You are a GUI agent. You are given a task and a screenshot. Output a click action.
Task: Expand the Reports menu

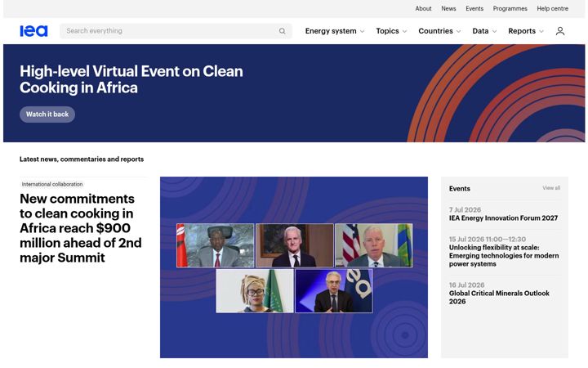526,31
